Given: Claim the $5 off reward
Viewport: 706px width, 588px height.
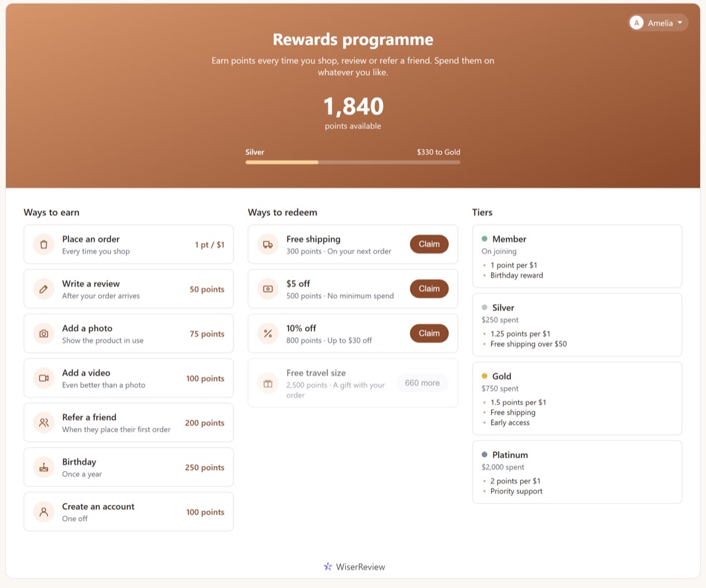Looking at the screenshot, I should (429, 289).
